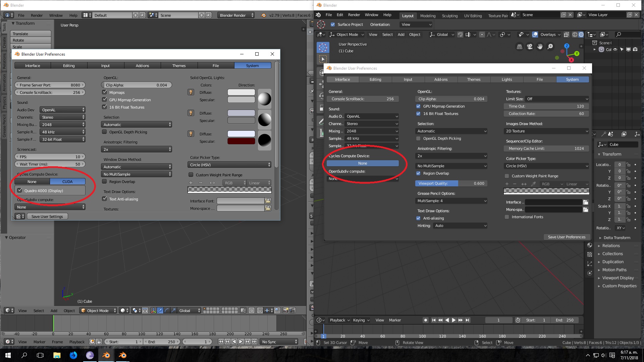Click OpenGL render camera icon in 2.79
Viewport: 644px width, 362px height.
(x=285, y=310)
